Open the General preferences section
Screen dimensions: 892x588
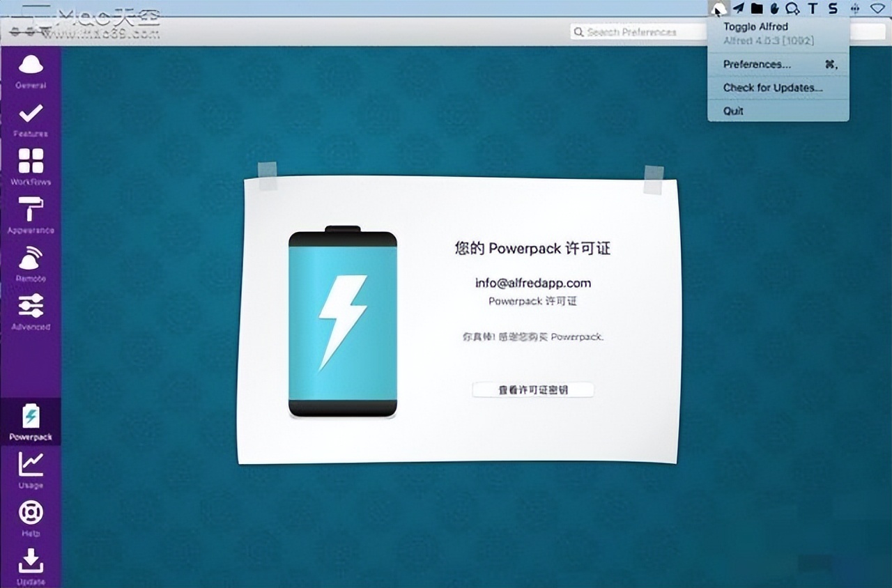[31, 72]
